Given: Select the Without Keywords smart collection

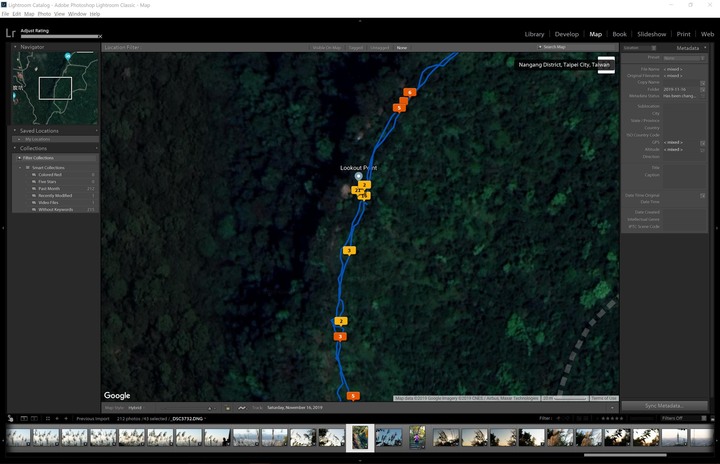Looking at the screenshot, I should tap(56, 209).
